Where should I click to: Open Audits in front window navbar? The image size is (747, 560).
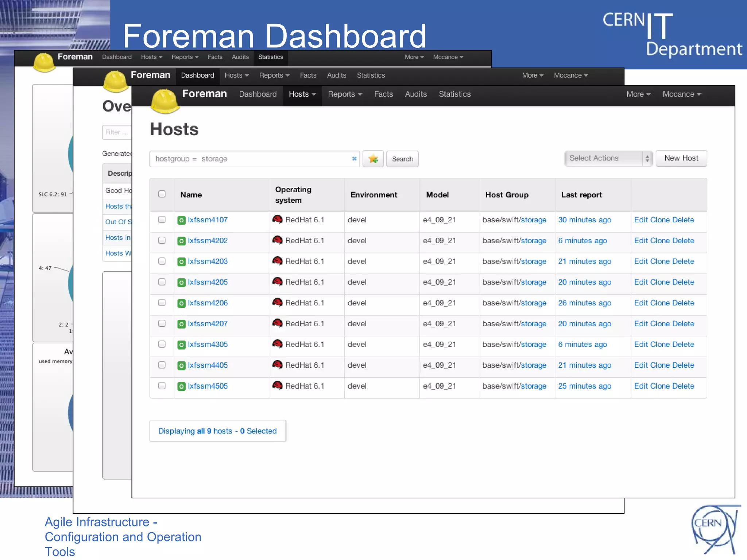tap(416, 94)
